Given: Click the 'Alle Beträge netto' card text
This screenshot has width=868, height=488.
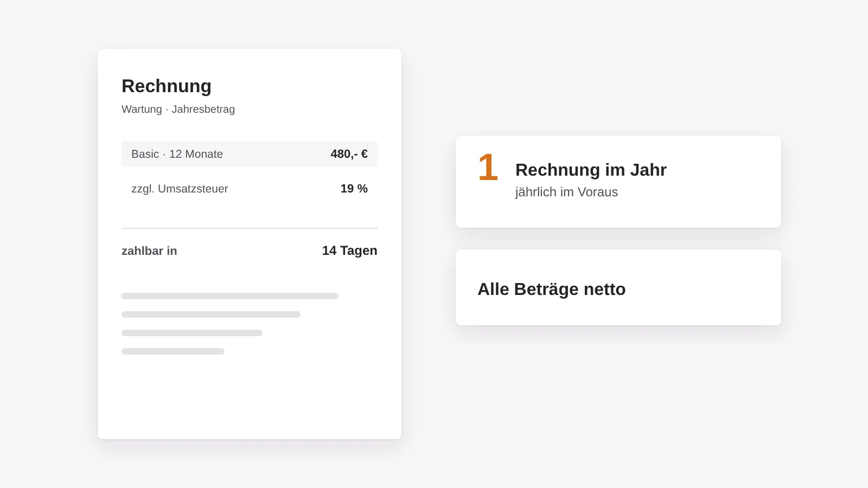Looking at the screenshot, I should point(551,289).
